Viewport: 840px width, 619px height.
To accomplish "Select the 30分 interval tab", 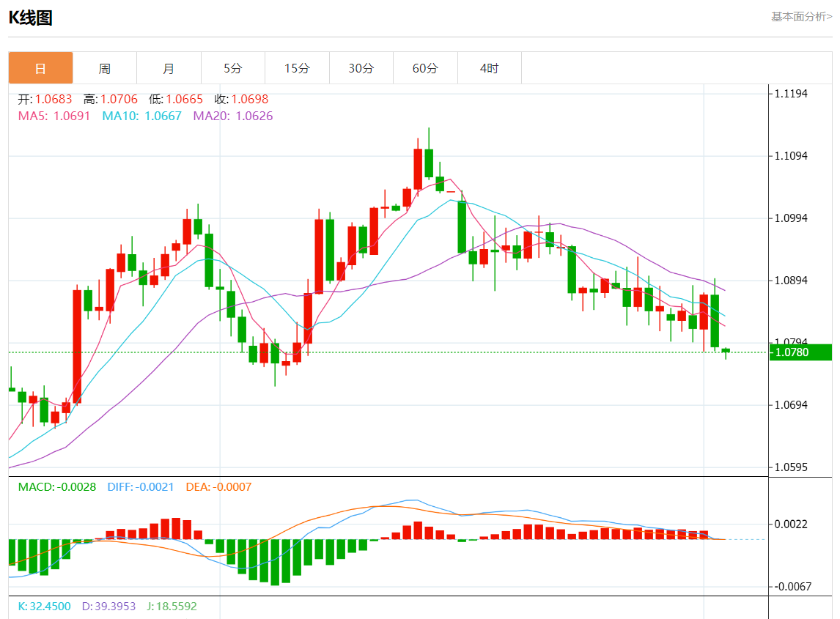I will [361, 68].
